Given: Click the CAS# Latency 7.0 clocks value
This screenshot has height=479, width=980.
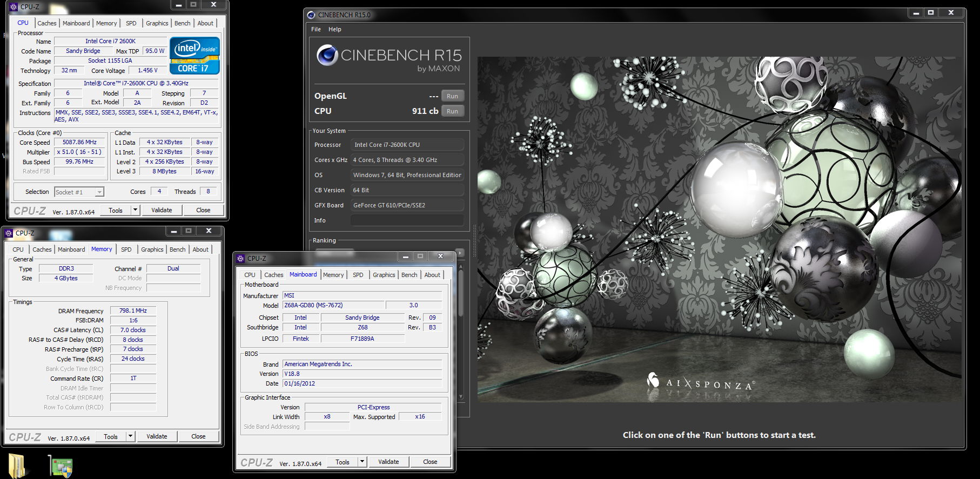Looking at the screenshot, I should [x=133, y=330].
